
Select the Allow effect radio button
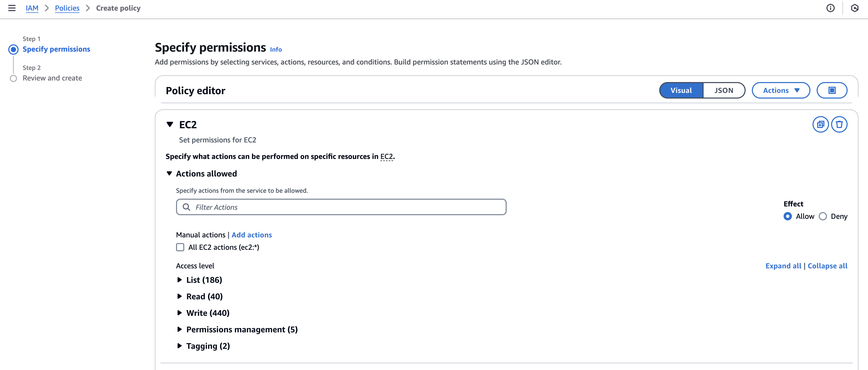787,216
